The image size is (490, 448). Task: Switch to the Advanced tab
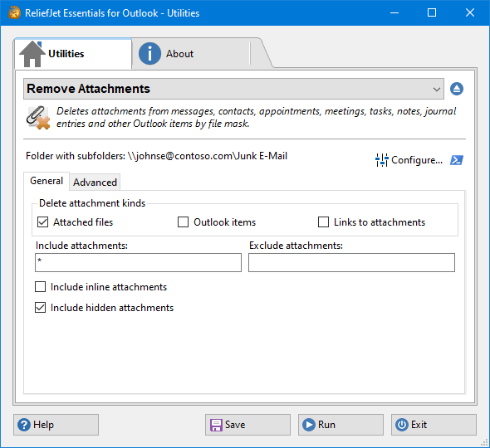coord(95,183)
